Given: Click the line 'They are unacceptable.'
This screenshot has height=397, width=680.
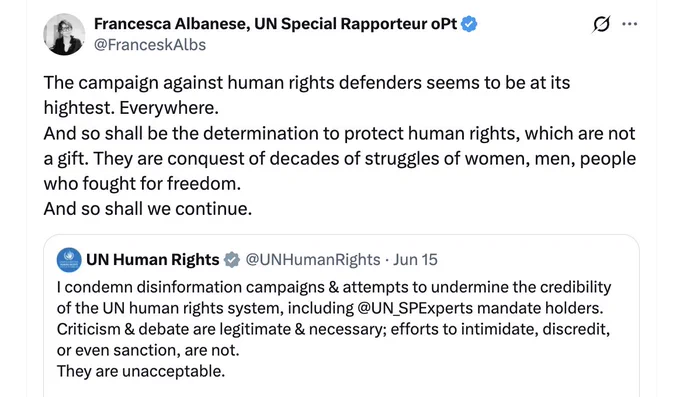Looking at the screenshot, I should pyautogui.click(x=141, y=371).
